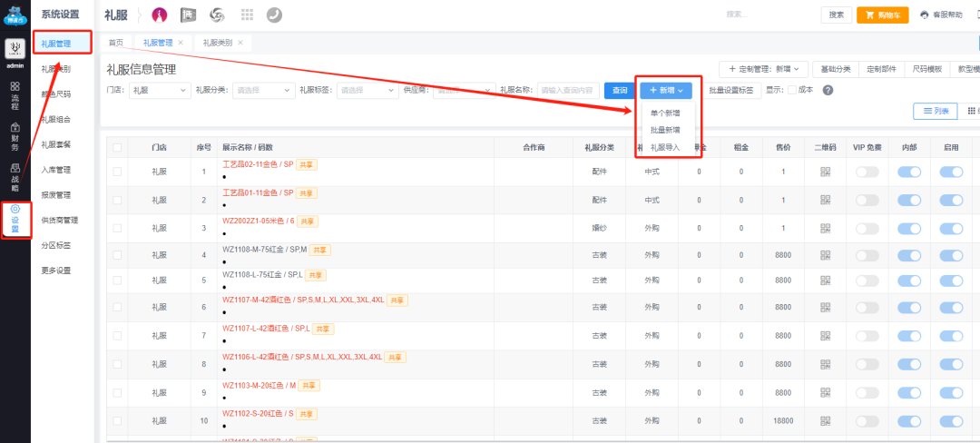Check the row 1 工艺品02-11金色 checkbox
Screen dimensions: 980x443
click(x=117, y=172)
